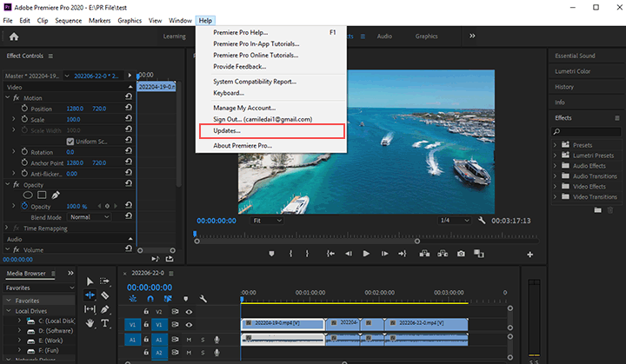Uncheck the Uniform Scale checkbox
Viewport: 626px width, 364px height.
pos(70,141)
